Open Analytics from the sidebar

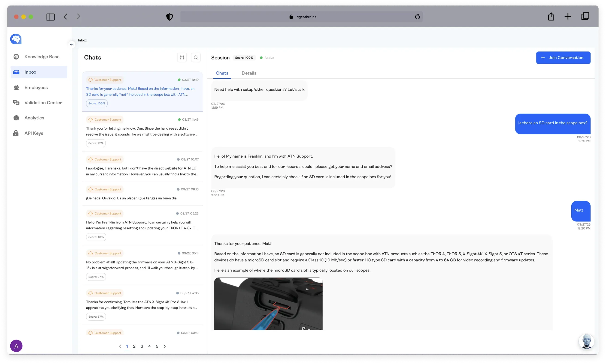(34, 118)
